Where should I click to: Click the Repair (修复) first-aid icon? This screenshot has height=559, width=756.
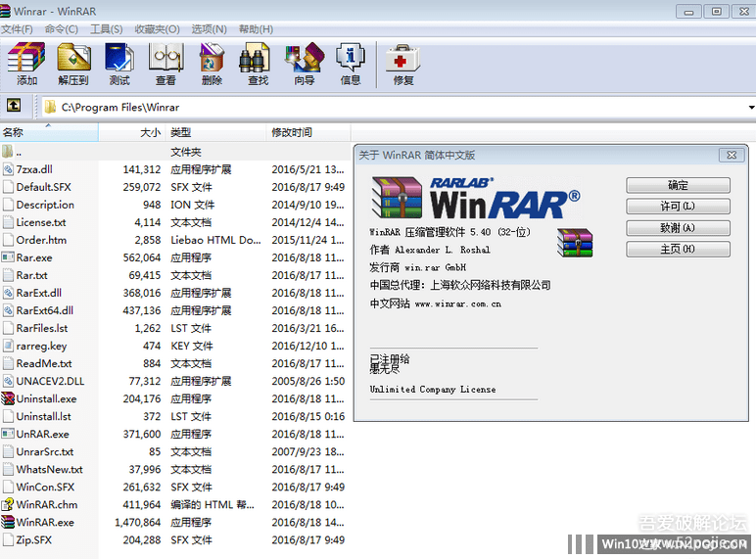[403, 59]
